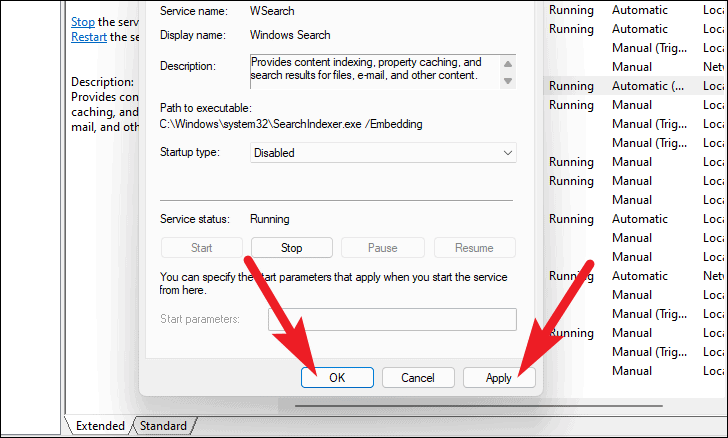Click the SearchIndexer.exe executable path text

[291, 124]
